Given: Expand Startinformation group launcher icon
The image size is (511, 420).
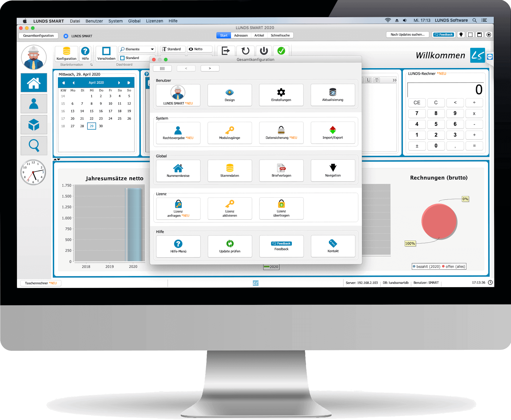Looking at the screenshot, I should click(91, 65).
